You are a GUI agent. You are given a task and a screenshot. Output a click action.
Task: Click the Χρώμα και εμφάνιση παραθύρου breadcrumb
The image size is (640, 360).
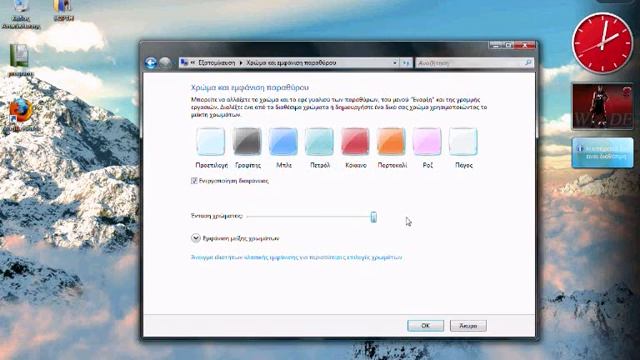(291, 63)
